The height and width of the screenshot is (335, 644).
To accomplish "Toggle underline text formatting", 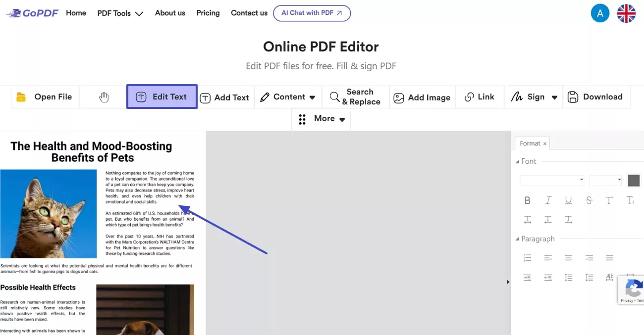I will pos(568,200).
